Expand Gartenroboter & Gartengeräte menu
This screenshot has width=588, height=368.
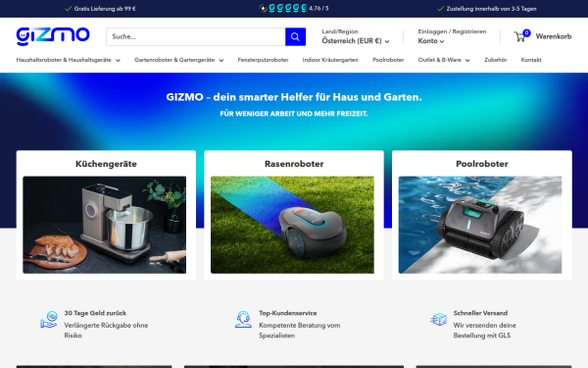pos(179,60)
